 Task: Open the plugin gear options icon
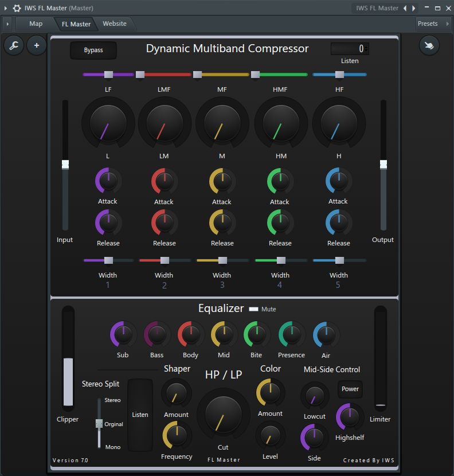pyautogui.click(x=17, y=8)
